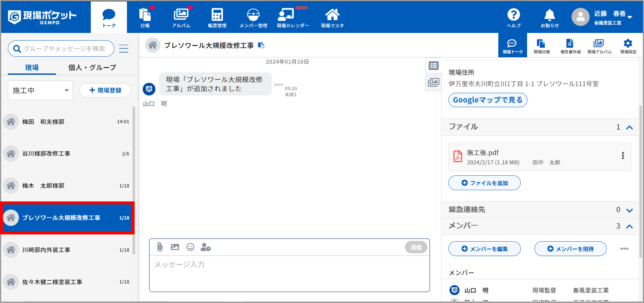
Task: Open アルバム from the top navigation
Action: 181,18
